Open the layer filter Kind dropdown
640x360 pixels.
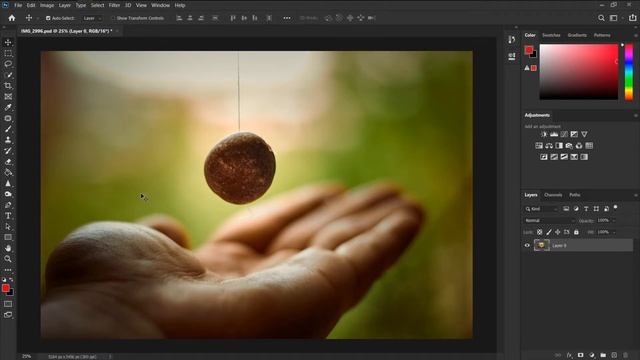pos(541,209)
